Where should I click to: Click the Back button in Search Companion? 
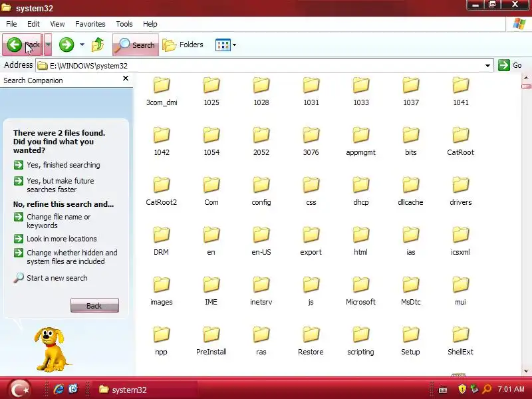coord(94,305)
